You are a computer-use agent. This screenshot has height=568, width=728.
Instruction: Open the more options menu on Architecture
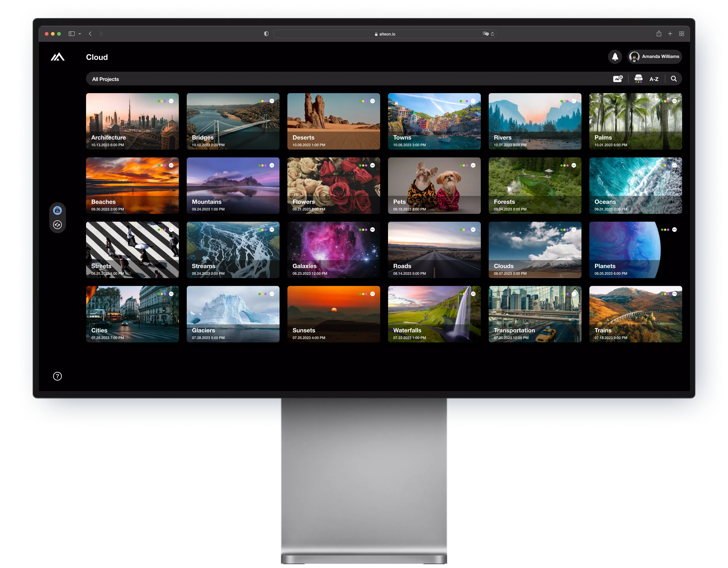[171, 101]
